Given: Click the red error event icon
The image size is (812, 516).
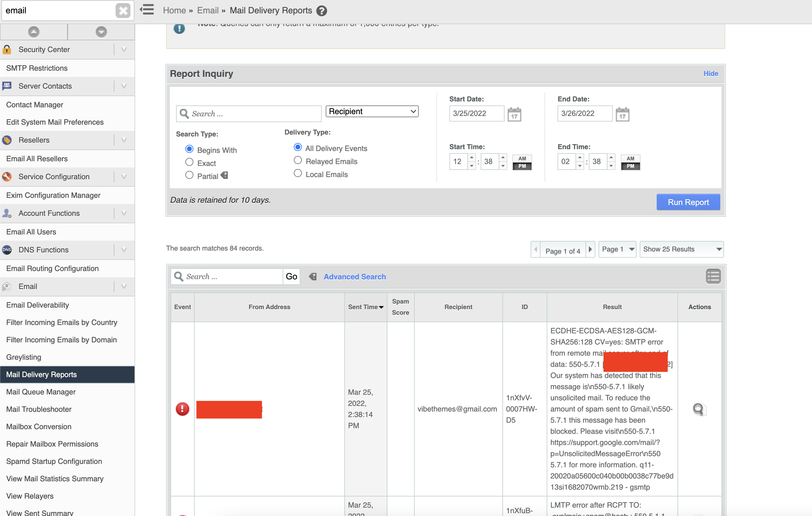Looking at the screenshot, I should coord(183,409).
